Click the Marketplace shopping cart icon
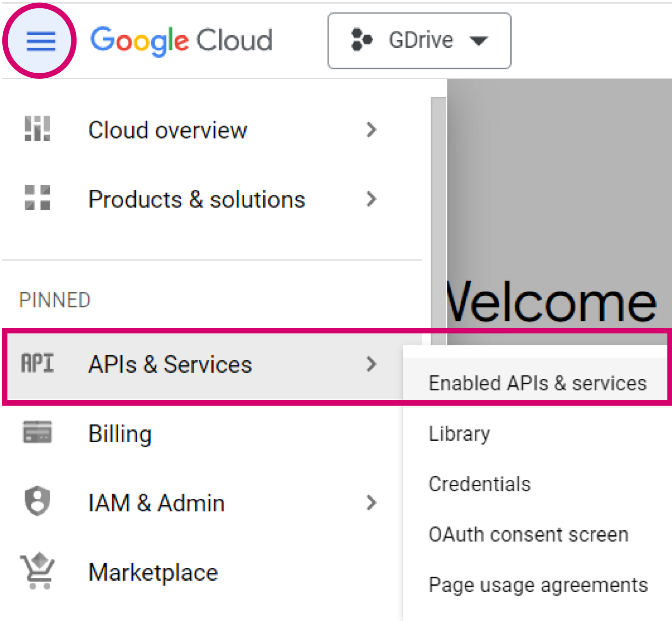The height and width of the screenshot is (621, 672). pos(37,571)
